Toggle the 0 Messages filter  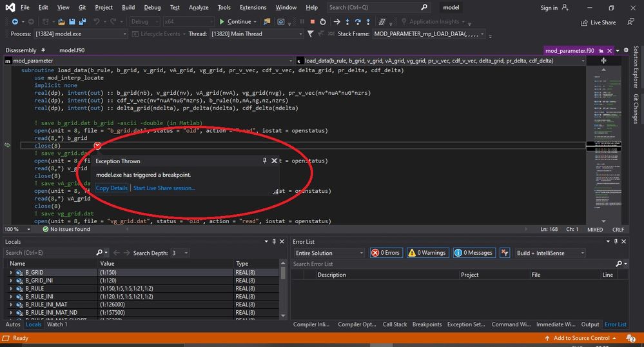[473, 253]
